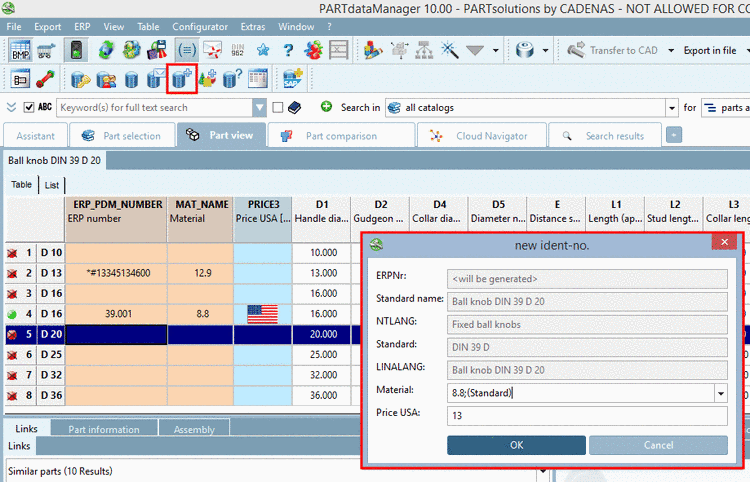Expand the keyword search history dropdown
This screenshot has height=482, width=750.
(260, 107)
